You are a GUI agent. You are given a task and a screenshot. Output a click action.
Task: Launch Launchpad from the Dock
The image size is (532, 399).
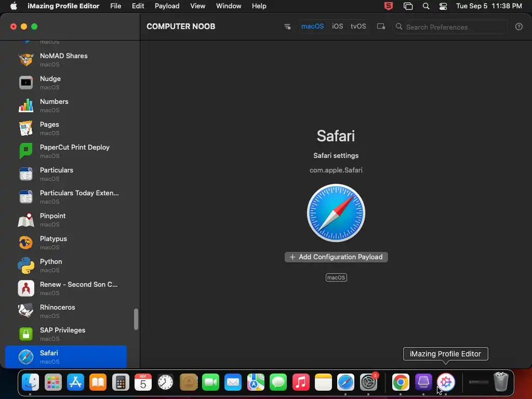pos(53,382)
